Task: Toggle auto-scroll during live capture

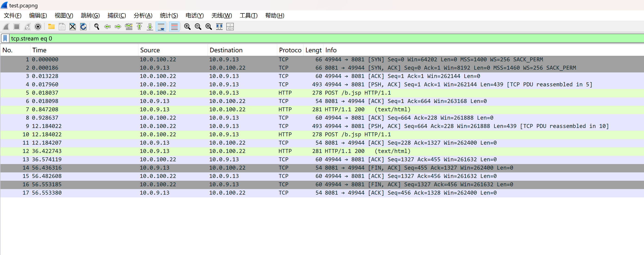Action: click(161, 27)
